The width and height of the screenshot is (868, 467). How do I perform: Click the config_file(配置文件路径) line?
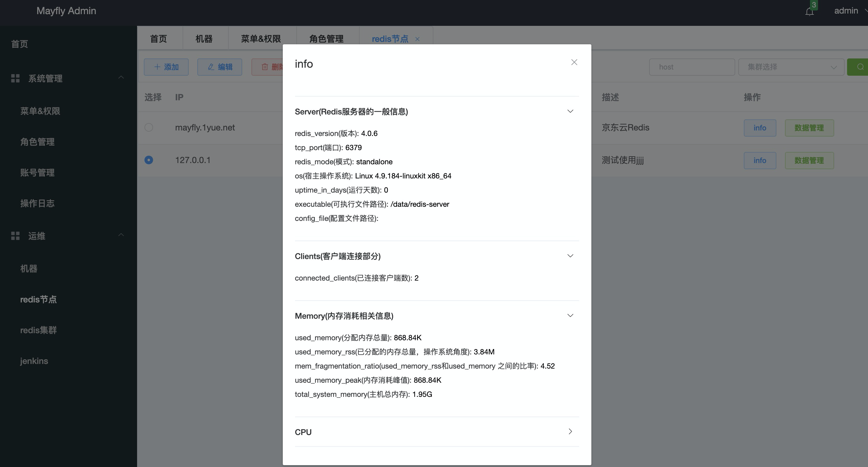(x=337, y=218)
